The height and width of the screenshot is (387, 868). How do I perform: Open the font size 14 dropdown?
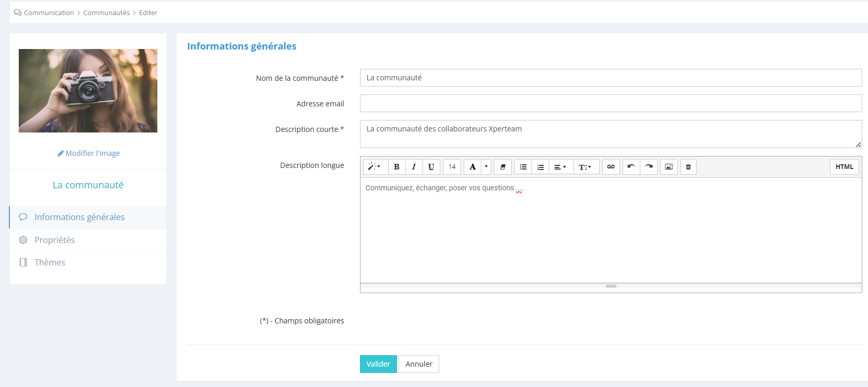452,167
